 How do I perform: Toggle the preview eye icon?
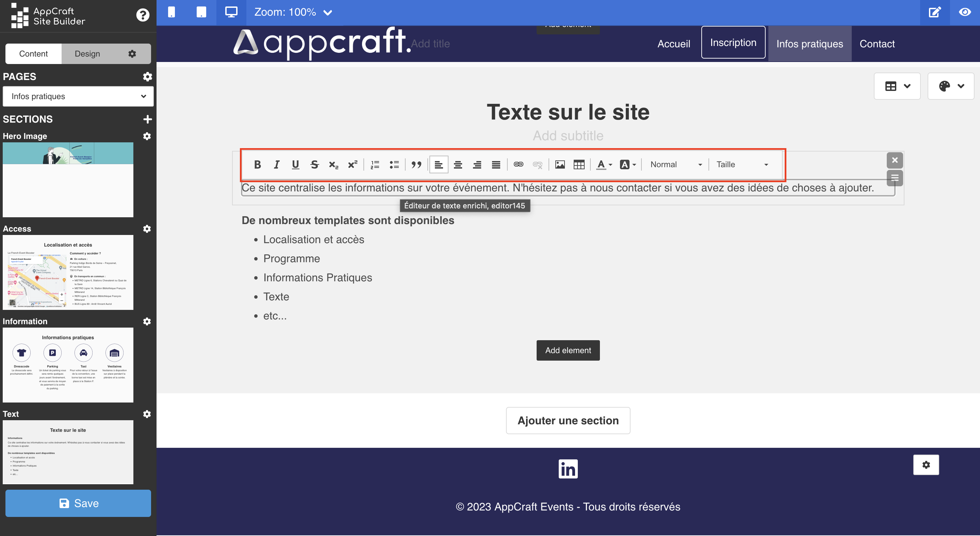click(x=965, y=11)
